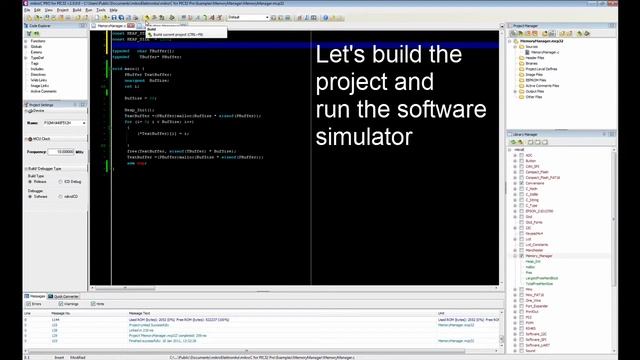Switch to the Quick Converter tab
The image size is (640, 360).
click(x=64, y=296)
